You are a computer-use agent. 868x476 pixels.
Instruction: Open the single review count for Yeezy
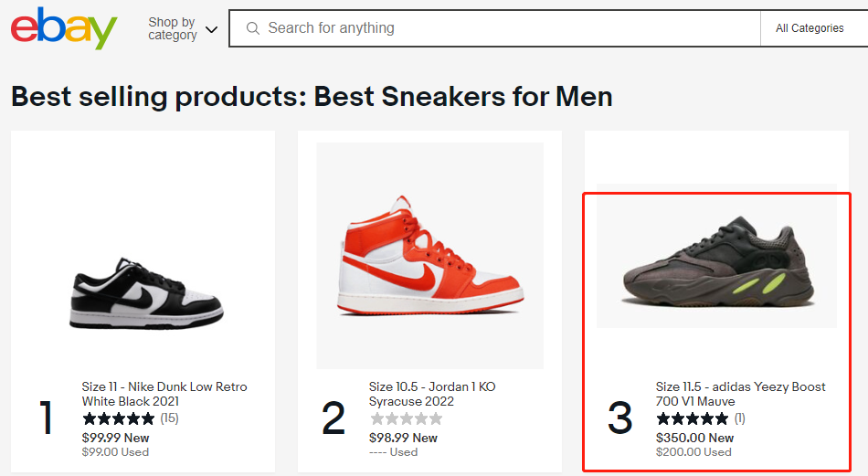tap(740, 418)
